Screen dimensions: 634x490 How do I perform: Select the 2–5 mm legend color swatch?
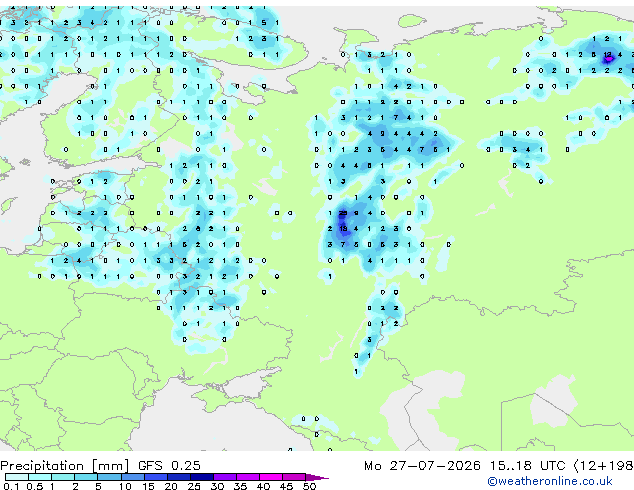(86, 477)
